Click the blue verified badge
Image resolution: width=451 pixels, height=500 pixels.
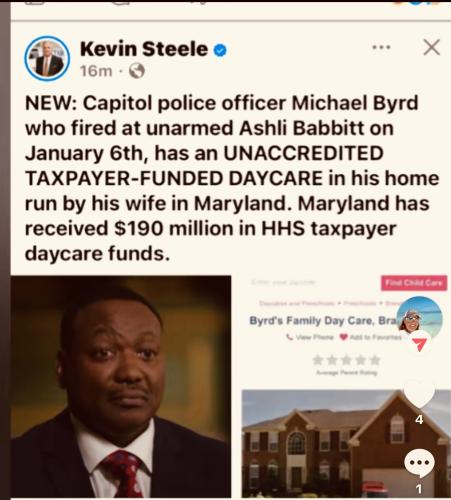tap(220, 50)
